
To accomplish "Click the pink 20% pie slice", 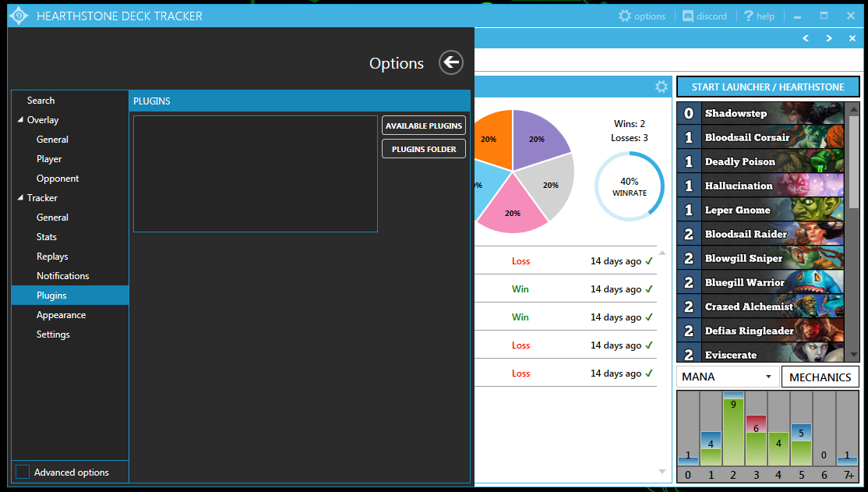I will [513, 207].
